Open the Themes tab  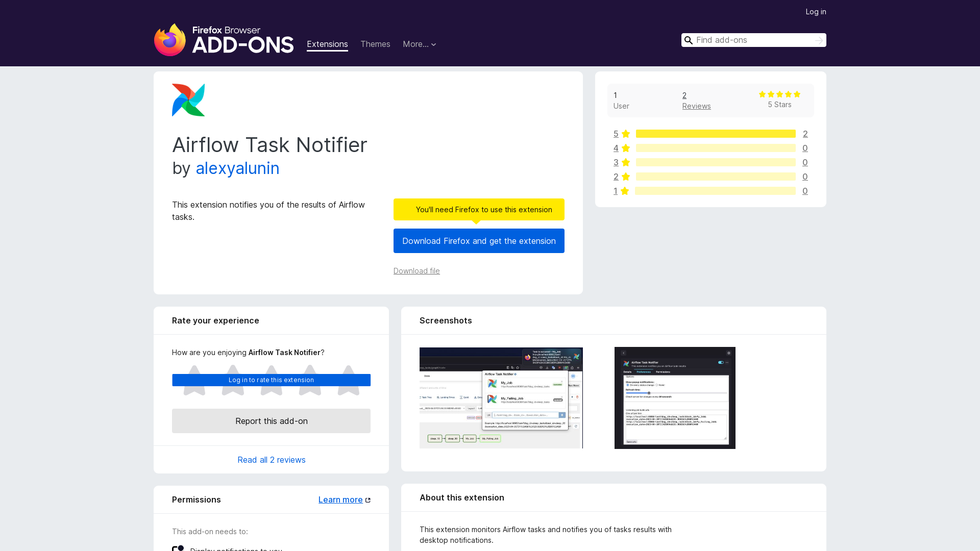click(375, 44)
